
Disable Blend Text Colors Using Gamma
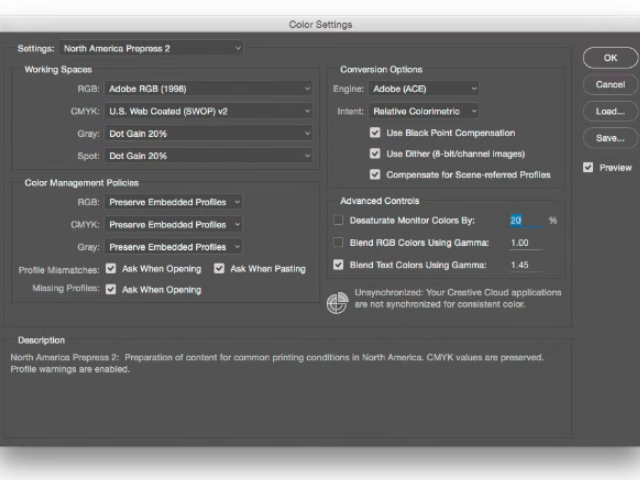tap(338, 265)
